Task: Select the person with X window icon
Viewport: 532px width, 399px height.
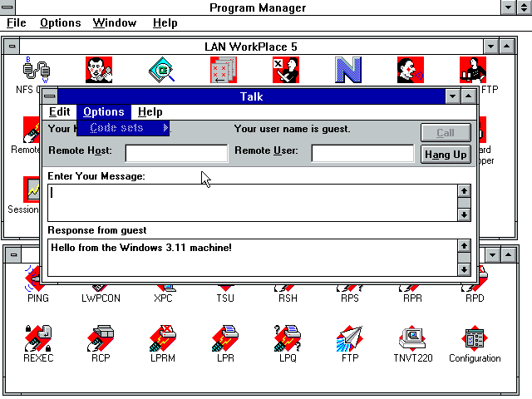Action: [286, 70]
